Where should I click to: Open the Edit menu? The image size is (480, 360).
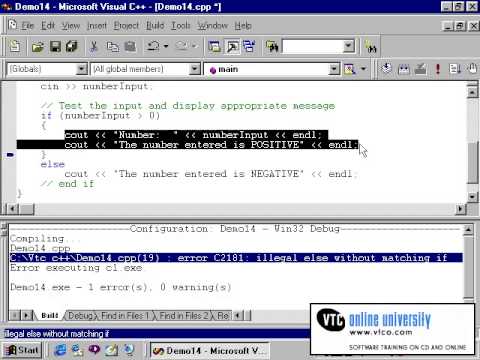pyautogui.click(x=48, y=26)
